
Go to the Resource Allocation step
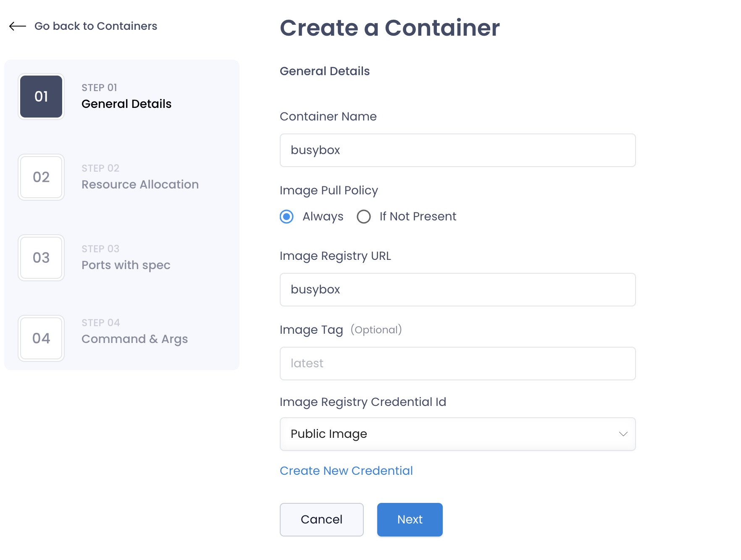pos(140,184)
